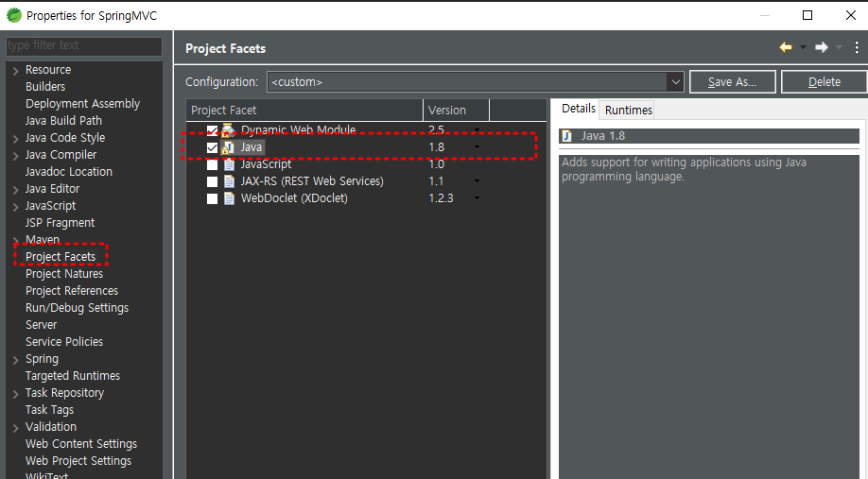Switch to the Runtimes tab

[628, 111]
